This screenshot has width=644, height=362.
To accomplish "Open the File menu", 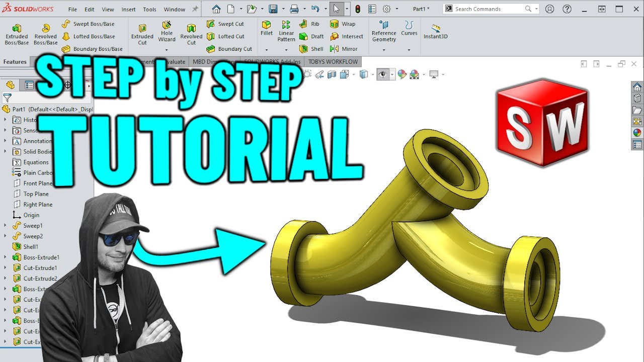I will click(x=72, y=10).
